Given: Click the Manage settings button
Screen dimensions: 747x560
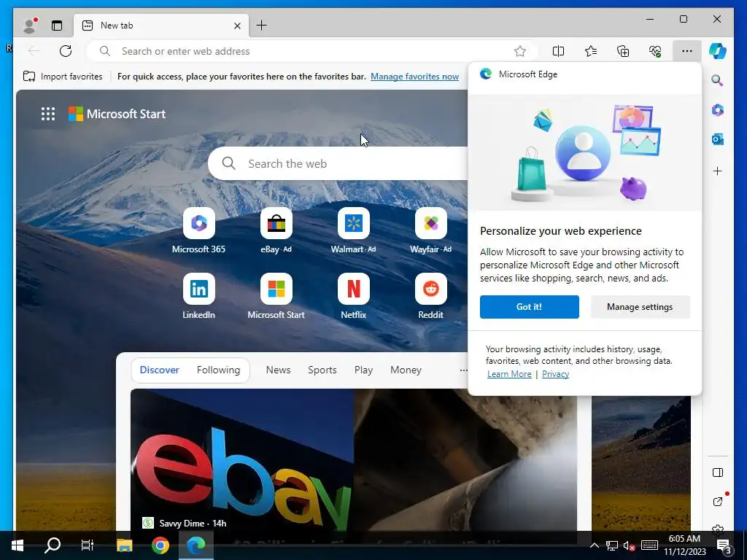Looking at the screenshot, I should (640, 307).
